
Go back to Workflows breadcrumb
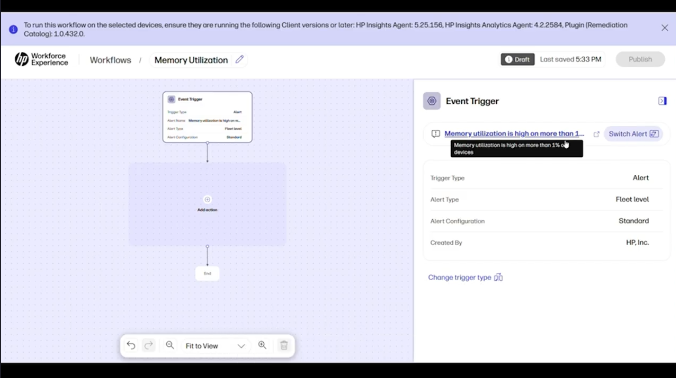pyautogui.click(x=110, y=60)
